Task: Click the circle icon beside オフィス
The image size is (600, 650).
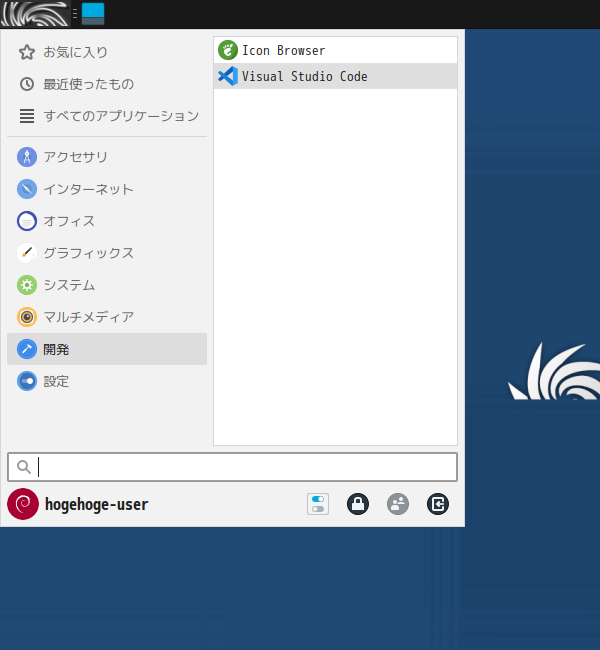Action: coord(27,221)
